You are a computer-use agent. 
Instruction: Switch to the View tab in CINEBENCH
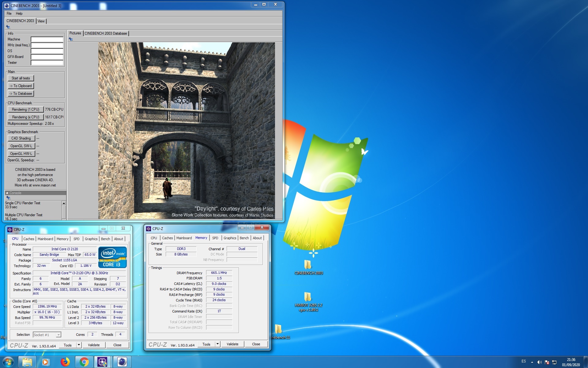coord(41,21)
